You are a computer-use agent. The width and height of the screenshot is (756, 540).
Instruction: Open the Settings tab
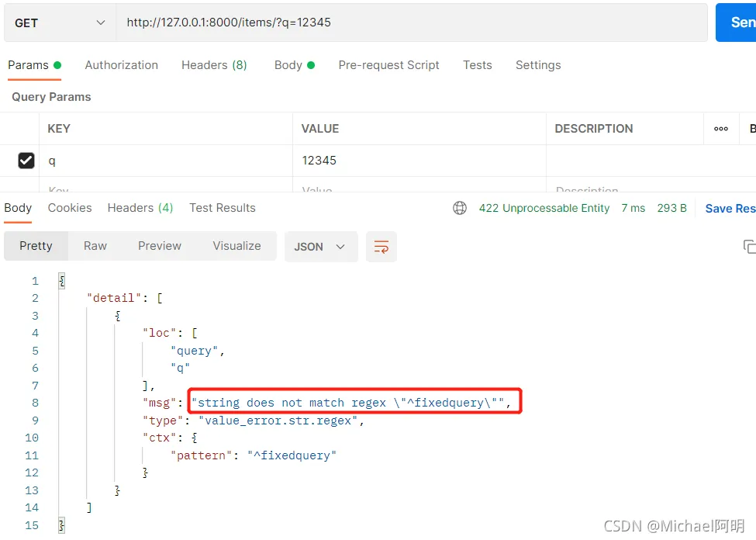[x=538, y=65]
